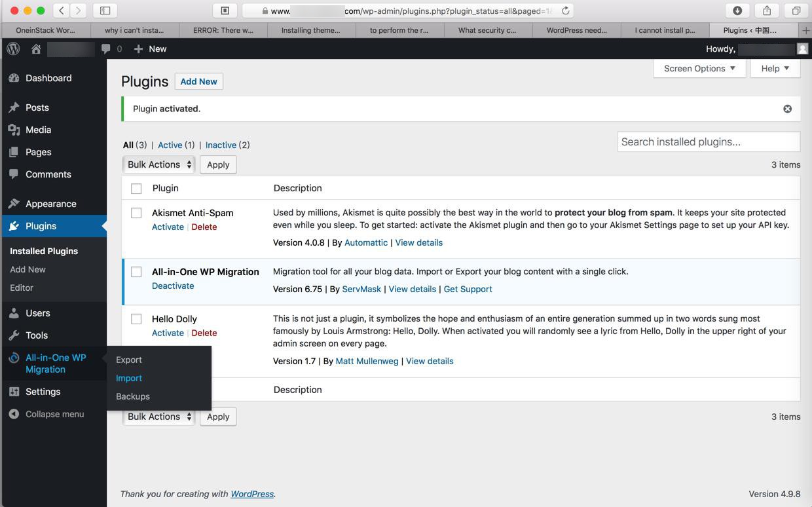Click the Search installed plugins field
812x507 pixels.
pos(709,141)
